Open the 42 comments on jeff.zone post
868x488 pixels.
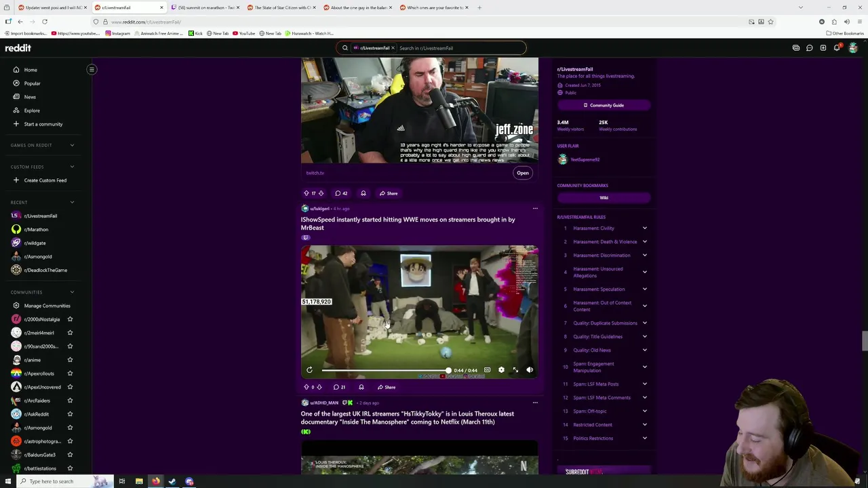coord(341,193)
